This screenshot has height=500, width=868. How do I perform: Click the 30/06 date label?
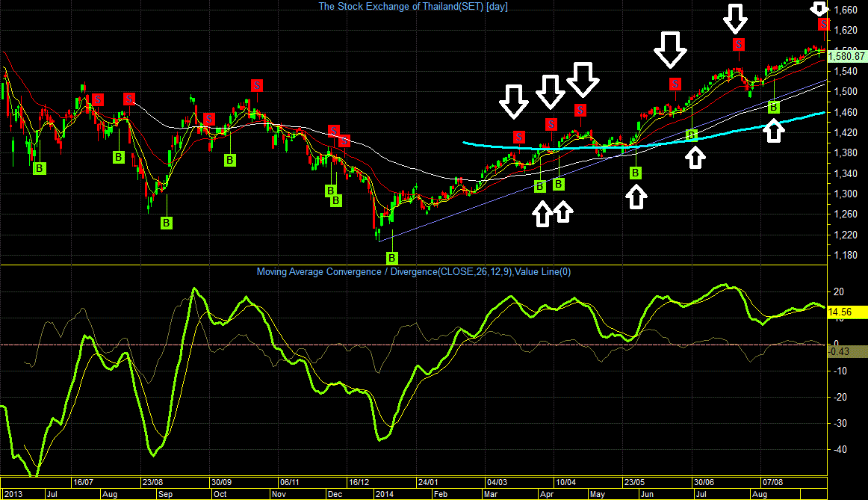coord(704,482)
